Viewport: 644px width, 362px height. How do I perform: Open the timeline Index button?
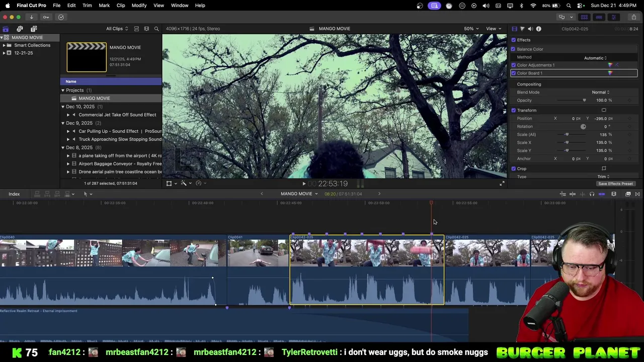pos(14,194)
